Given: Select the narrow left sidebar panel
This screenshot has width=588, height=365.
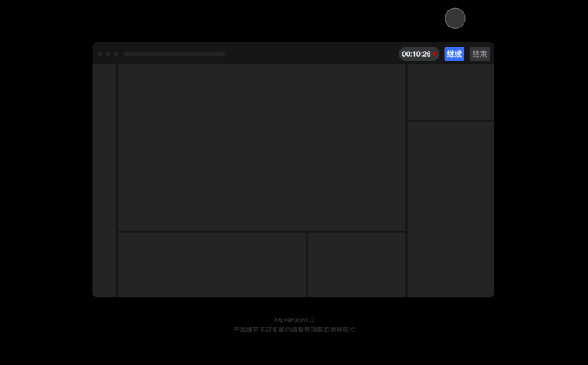Looking at the screenshot, I should click(x=104, y=180).
